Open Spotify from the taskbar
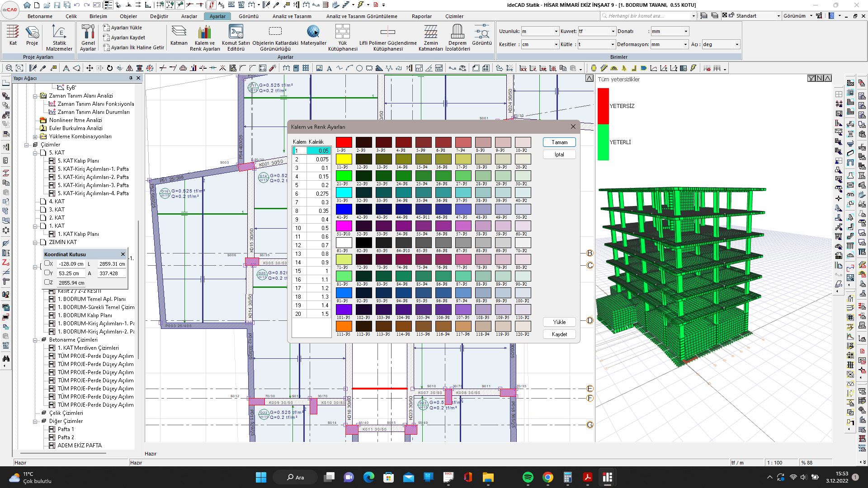868x488 pixels. click(528, 477)
